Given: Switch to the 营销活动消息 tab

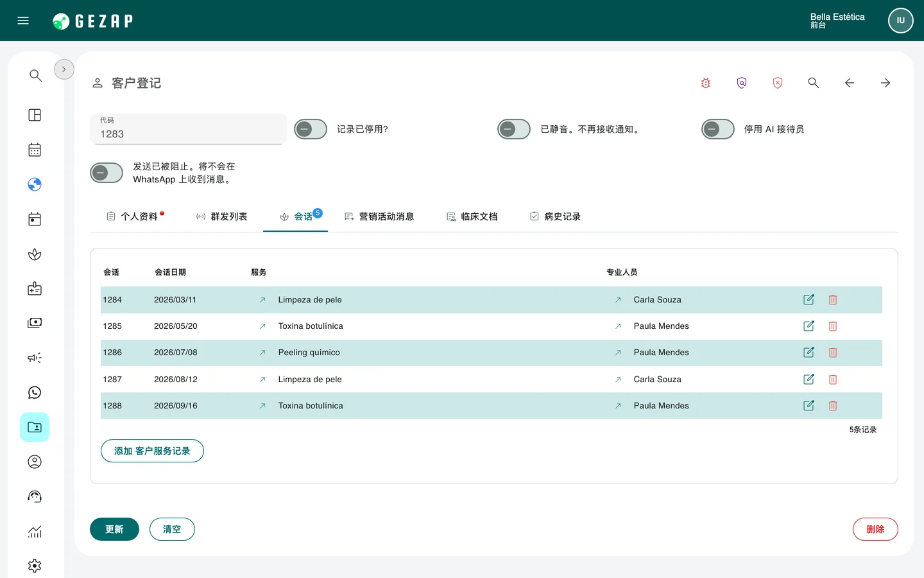Looking at the screenshot, I should point(379,216).
